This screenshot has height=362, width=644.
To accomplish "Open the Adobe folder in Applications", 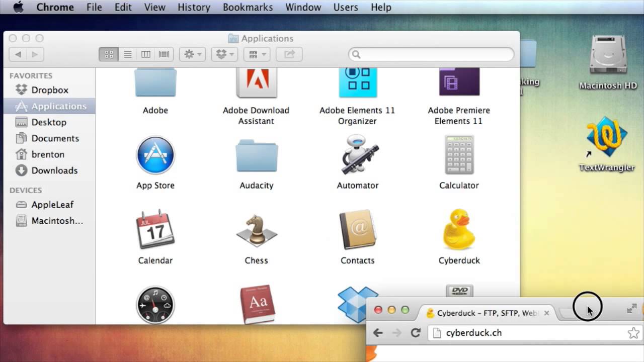I will point(155,83).
